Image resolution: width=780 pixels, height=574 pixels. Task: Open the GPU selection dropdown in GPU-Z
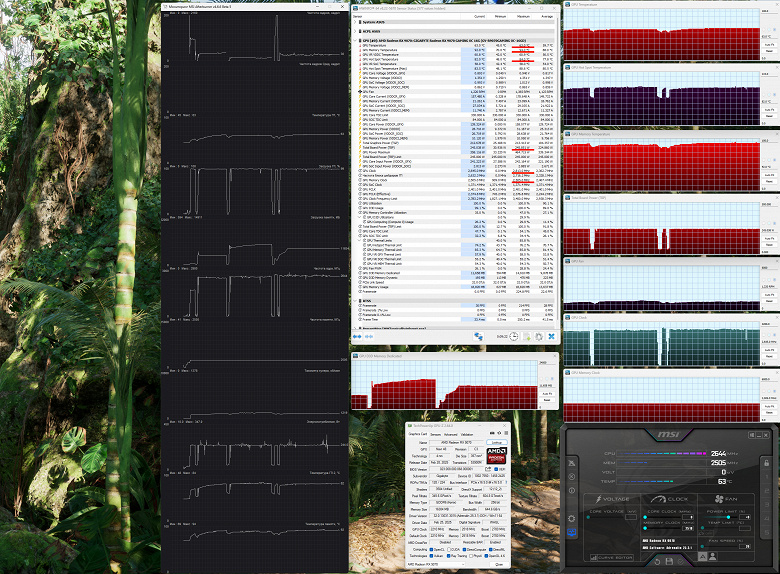click(x=435, y=565)
